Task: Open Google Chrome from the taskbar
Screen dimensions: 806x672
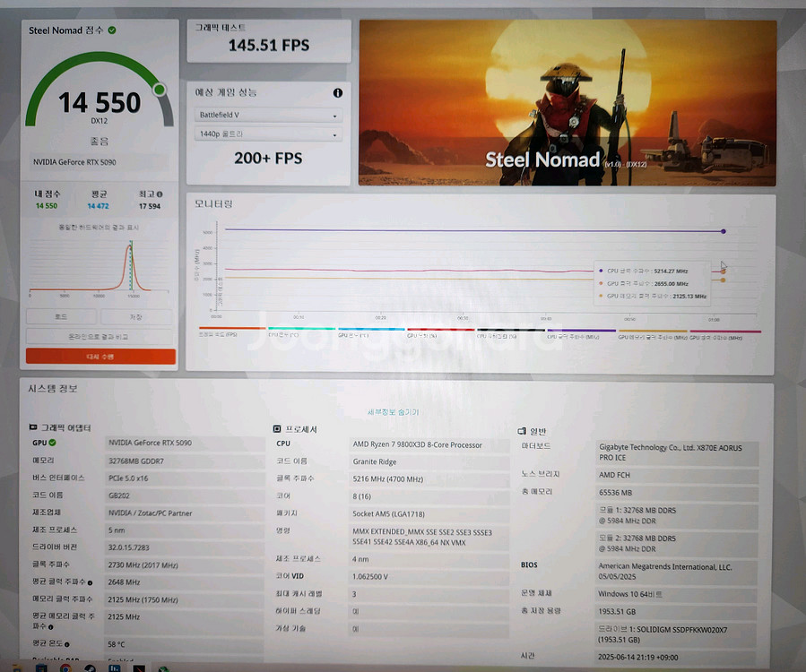Action: point(65,668)
